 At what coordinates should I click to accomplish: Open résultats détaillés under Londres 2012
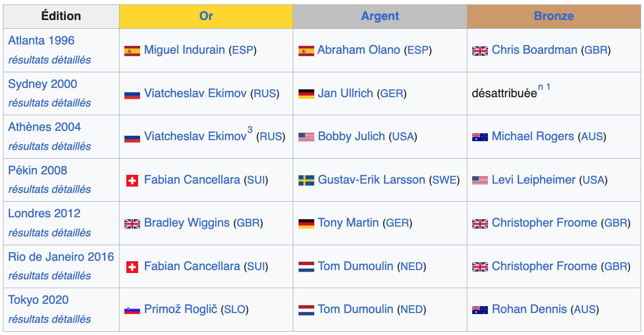tap(50, 233)
